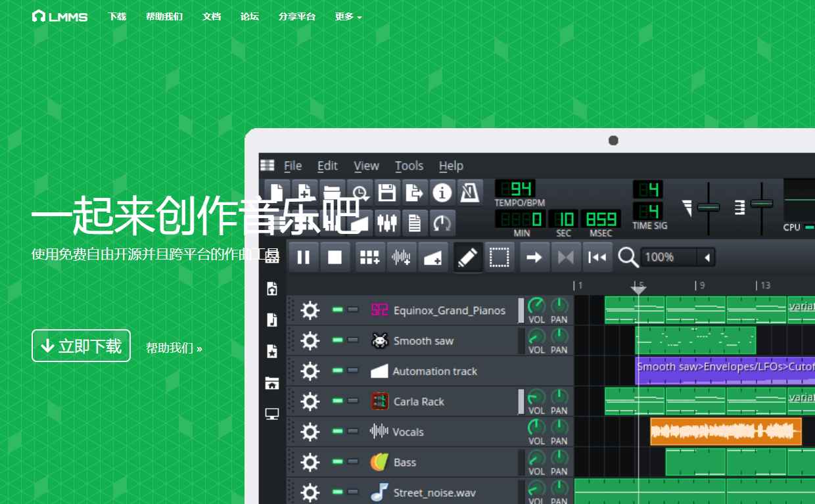815x504 pixels.
Task: Open the Tools menu in LMMS
Action: pyautogui.click(x=409, y=166)
